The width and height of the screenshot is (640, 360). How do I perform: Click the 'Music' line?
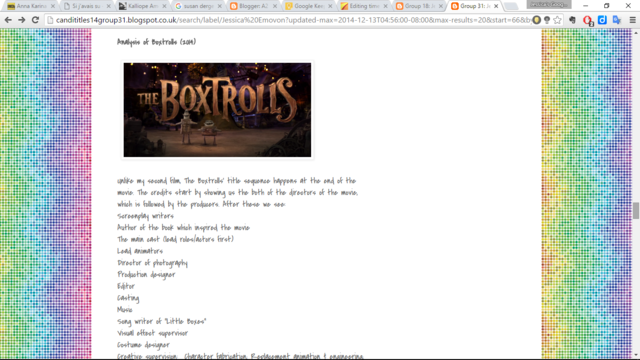pyautogui.click(x=125, y=310)
